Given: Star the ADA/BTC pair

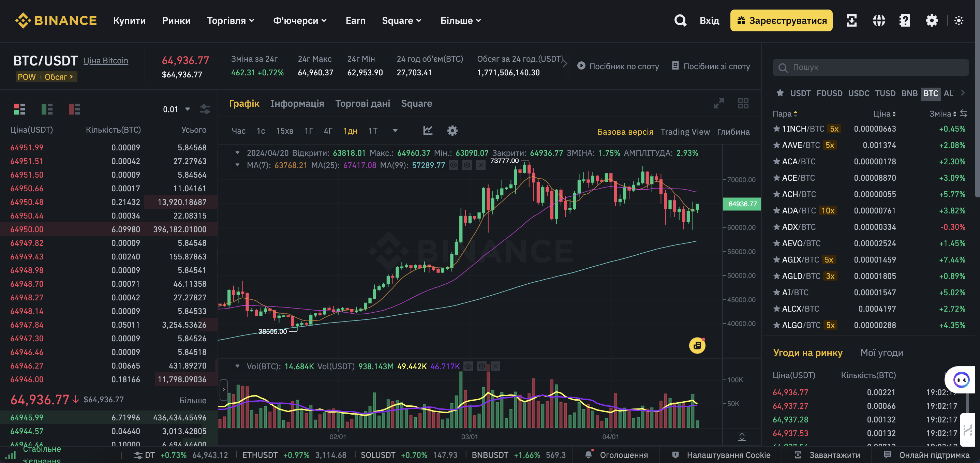Looking at the screenshot, I should click(x=776, y=210).
